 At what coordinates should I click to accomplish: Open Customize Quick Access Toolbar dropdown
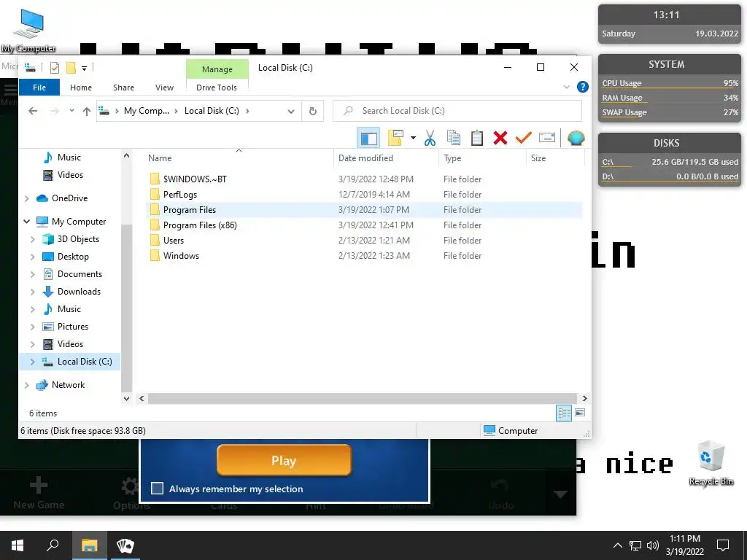[x=84, y=68]
